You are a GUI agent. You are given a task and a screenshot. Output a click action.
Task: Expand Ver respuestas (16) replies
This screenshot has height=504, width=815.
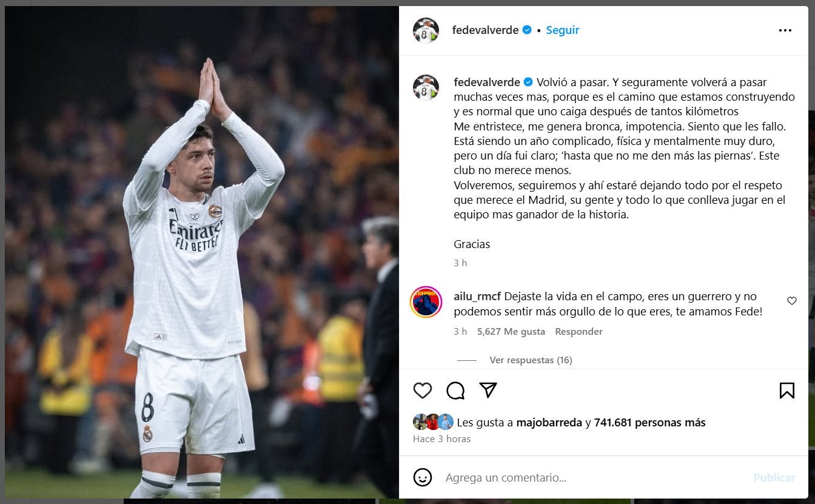pyautogui.click(x=531, y=360)
